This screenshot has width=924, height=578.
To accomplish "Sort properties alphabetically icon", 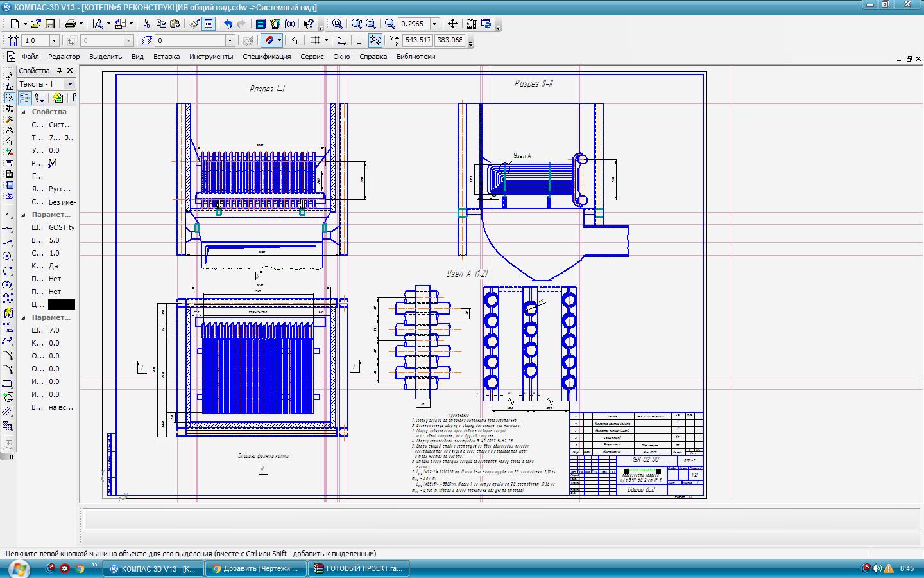I will click(39, 98).
